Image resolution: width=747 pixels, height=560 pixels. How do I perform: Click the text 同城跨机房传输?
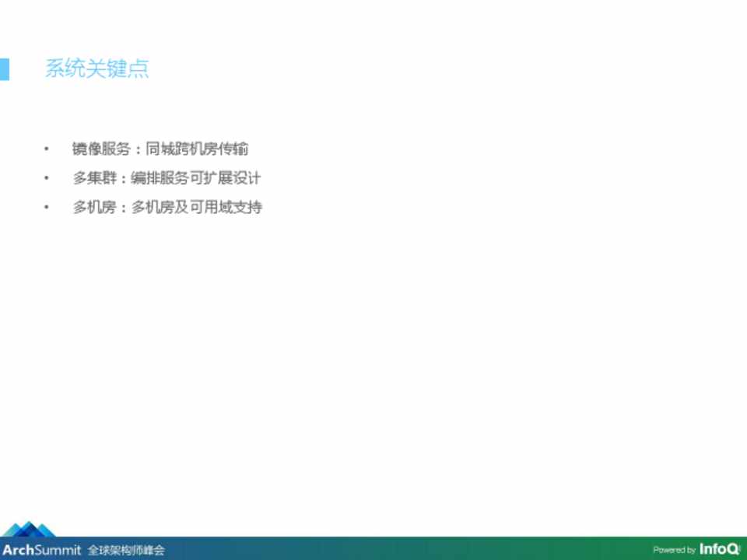pos(197,149)
